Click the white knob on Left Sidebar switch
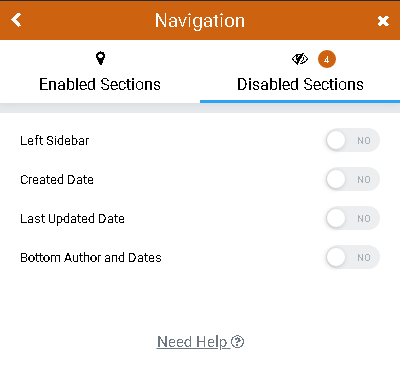Image resolution: width=400 pixels, height=390 pixels. (x=336, y=140)
